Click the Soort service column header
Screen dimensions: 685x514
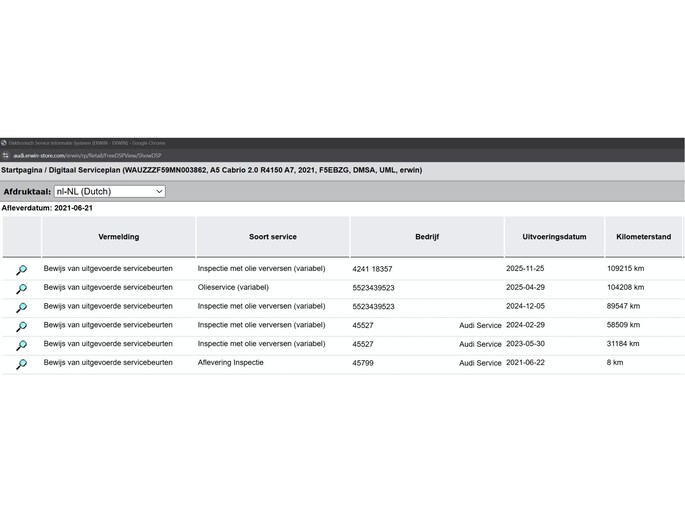click(x=272, y=237)
